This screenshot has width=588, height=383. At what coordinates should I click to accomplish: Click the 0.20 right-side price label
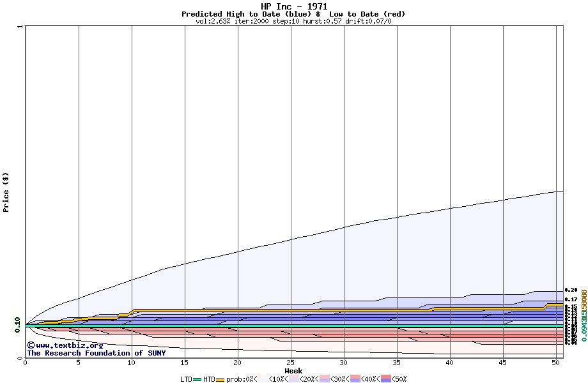pyautogui.click(x=571, y=290)
